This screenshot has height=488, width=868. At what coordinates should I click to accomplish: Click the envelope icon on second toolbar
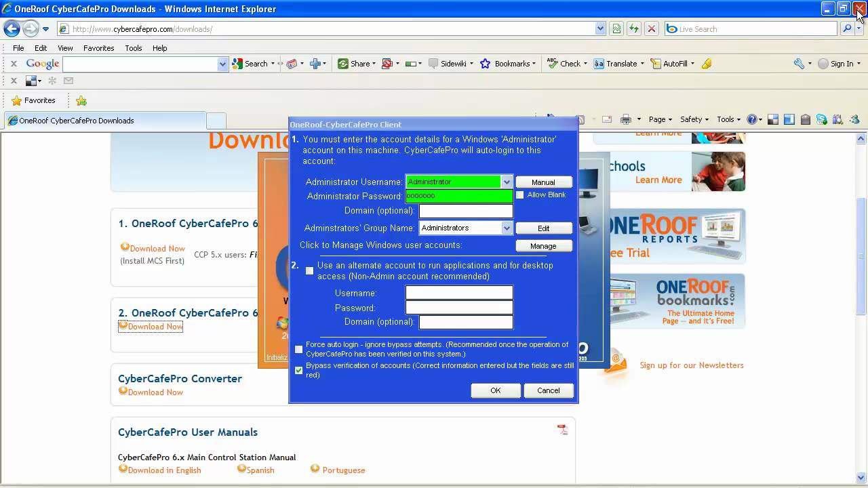coord(68,81)
